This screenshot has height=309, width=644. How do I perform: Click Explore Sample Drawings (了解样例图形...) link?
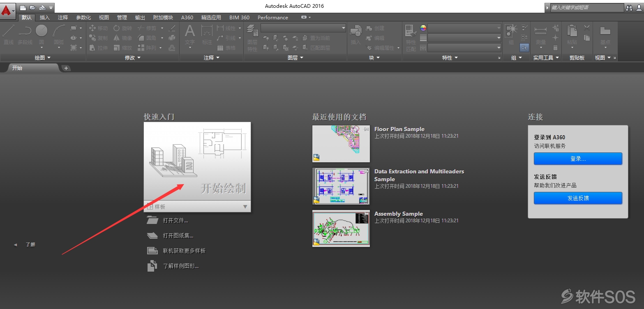(x=173, y=266)
